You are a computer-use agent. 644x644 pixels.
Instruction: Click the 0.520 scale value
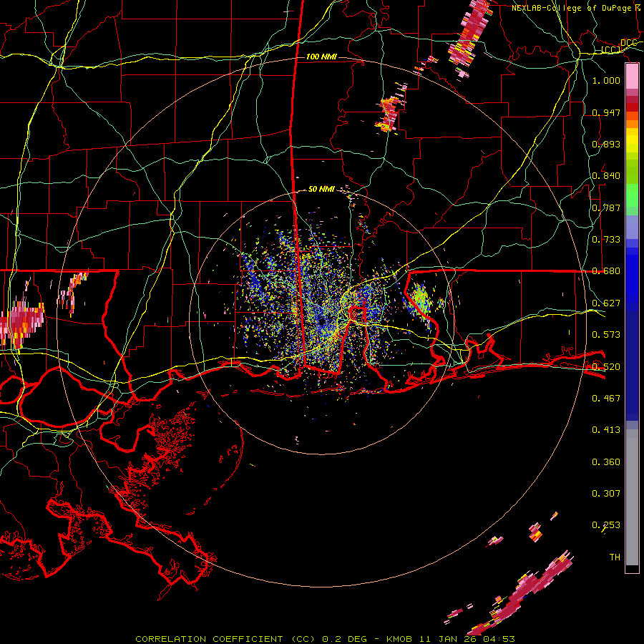[x=606, y=367]
